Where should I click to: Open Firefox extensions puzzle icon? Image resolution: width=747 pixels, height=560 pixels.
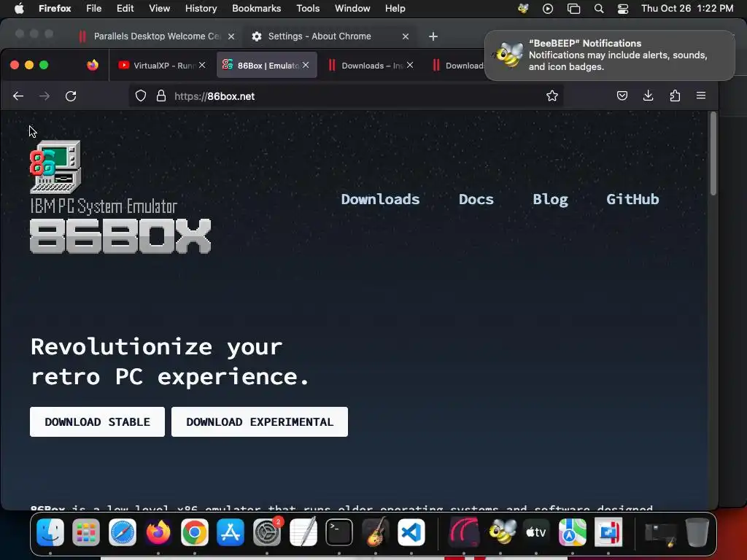675,96
